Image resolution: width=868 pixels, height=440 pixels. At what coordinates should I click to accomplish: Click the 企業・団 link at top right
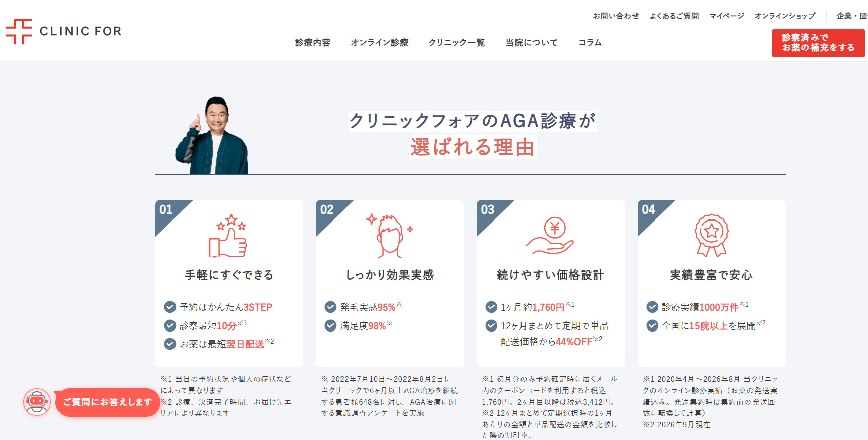[x=852, y=16]
